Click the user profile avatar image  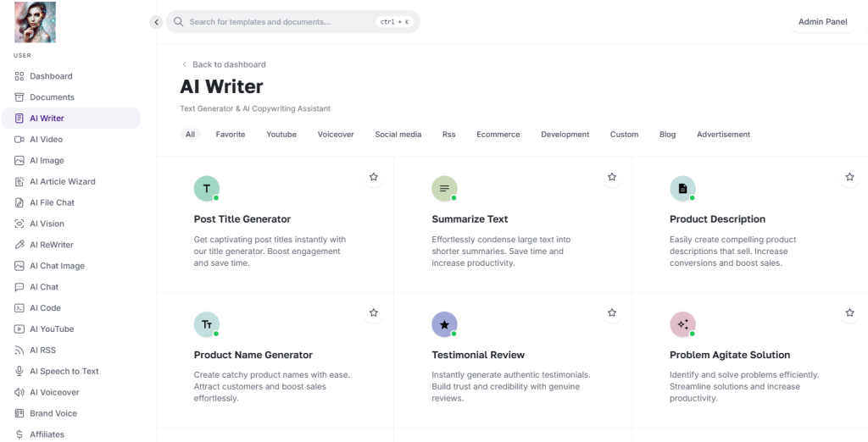click(35, 22)
